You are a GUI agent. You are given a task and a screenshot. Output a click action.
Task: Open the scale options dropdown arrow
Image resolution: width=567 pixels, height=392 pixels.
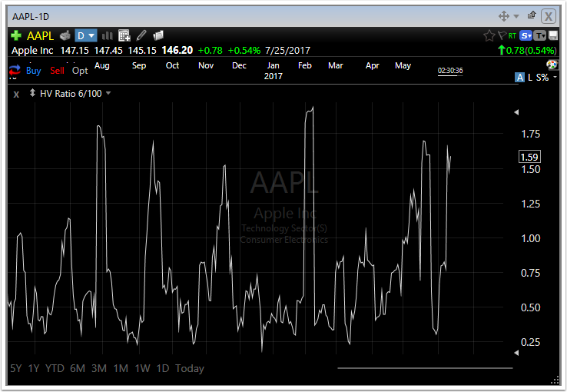pos(555,77)
